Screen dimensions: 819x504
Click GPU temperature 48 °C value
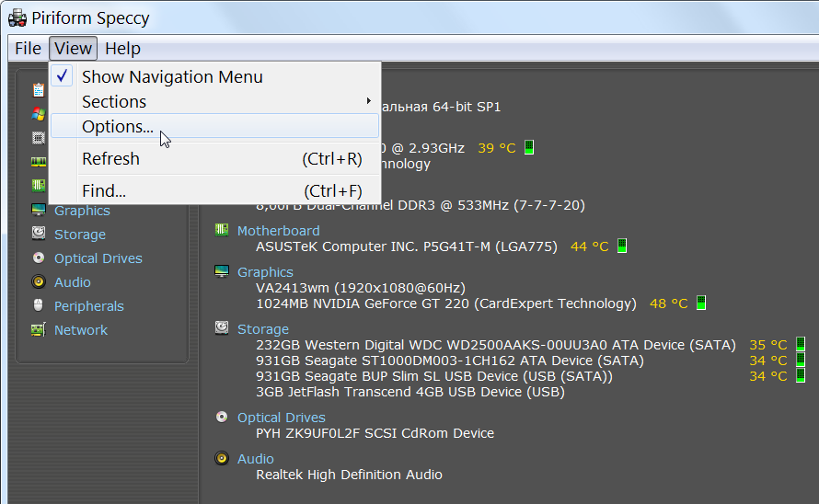(x=669, y=304)
